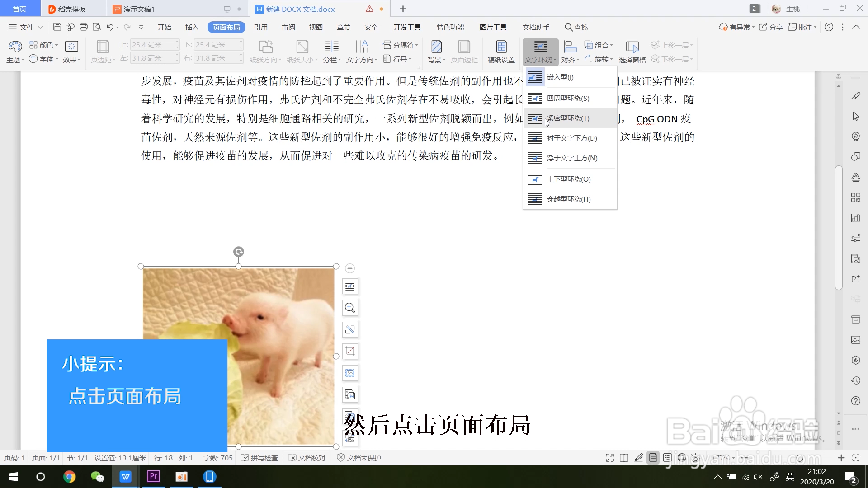
Task: Click the rotate handle above the picture
Action: pos(239,252)
